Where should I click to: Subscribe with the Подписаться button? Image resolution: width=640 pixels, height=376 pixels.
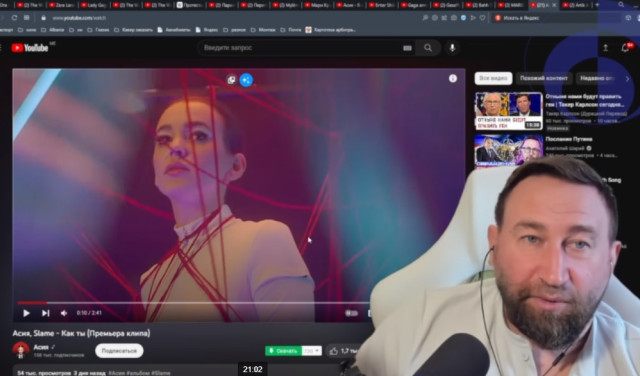119,351
